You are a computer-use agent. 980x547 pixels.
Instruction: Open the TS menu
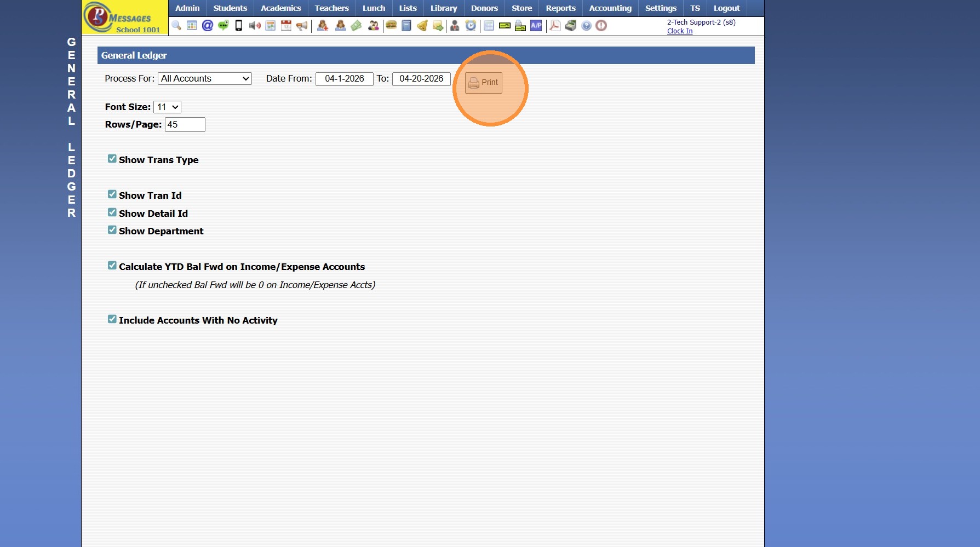(x=695, y=8)
